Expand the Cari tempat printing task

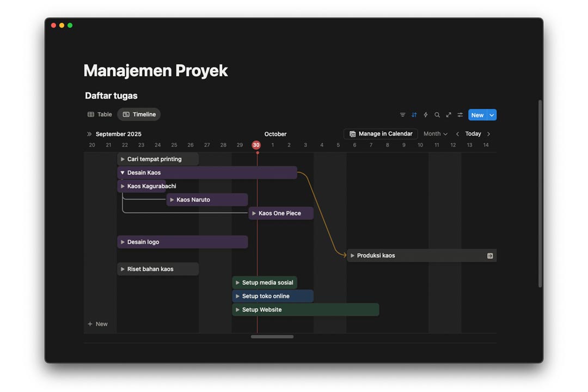pos(122,160)
